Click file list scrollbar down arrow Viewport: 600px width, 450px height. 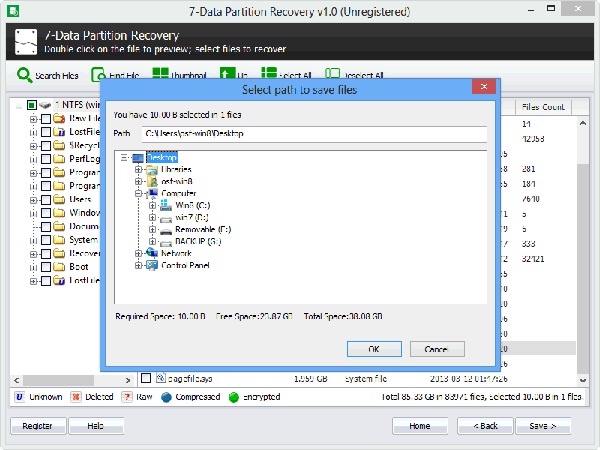click(x=583, y=380)
